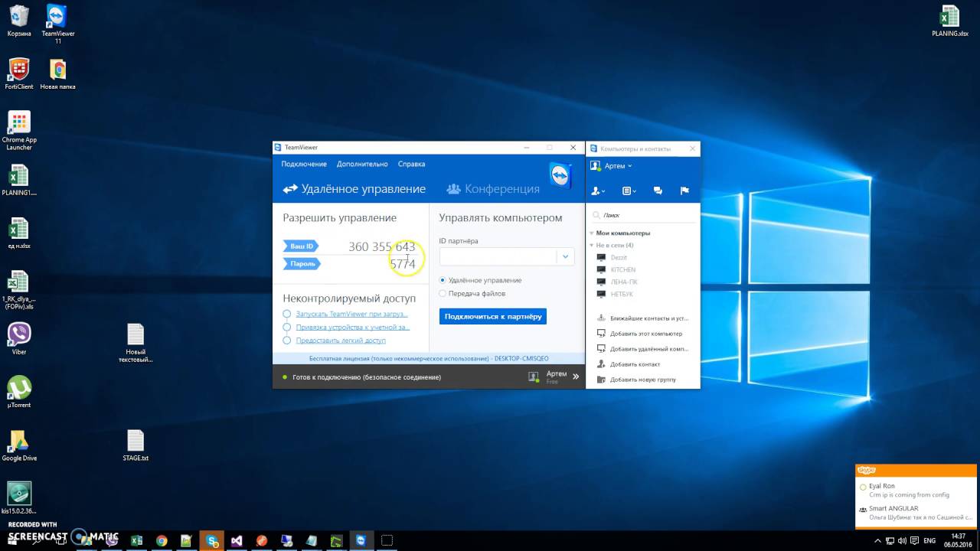Open the add contact icon menu in the contacts panel
Screen dimensions: 980x551
pos(598,191)
